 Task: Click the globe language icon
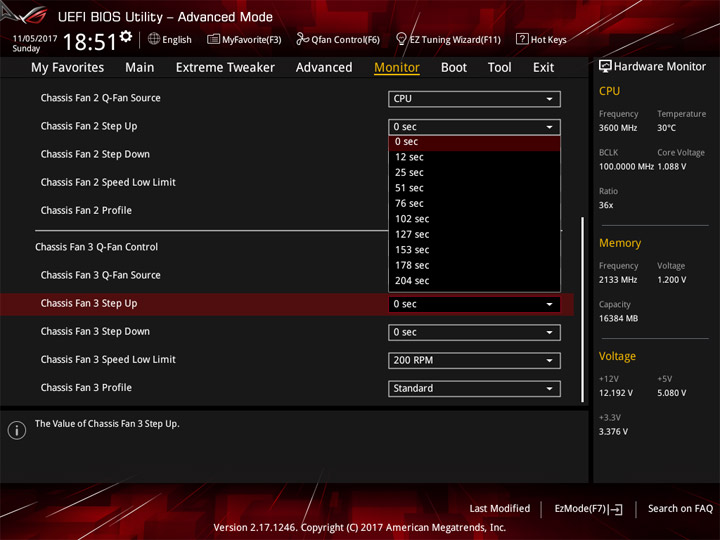[x=154, y=39]
